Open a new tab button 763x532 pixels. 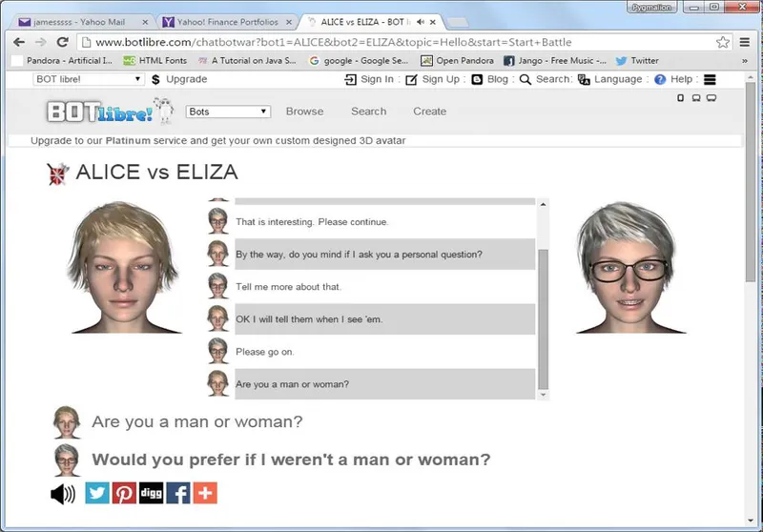tap(457, 22)
